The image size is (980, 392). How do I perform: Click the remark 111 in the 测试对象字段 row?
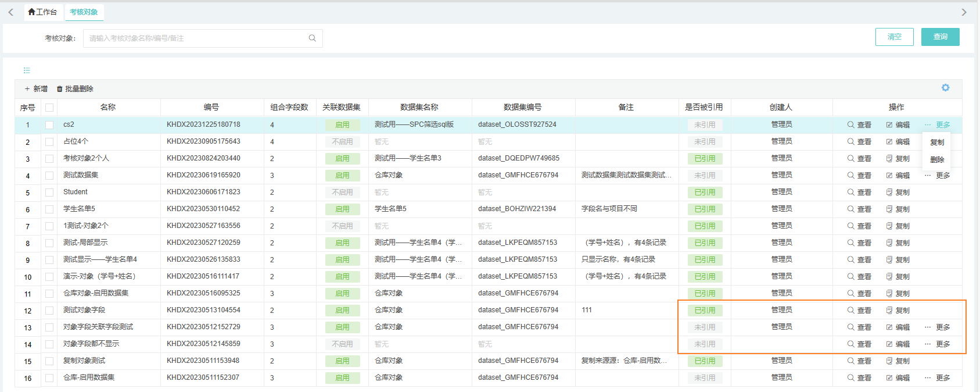click(587, 311)
